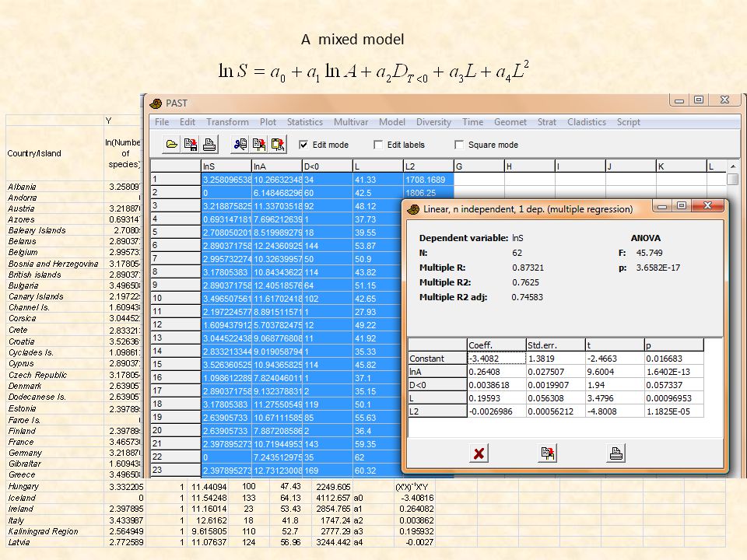Click the Albania row label
Screen dimensions: 747x560
22,187
